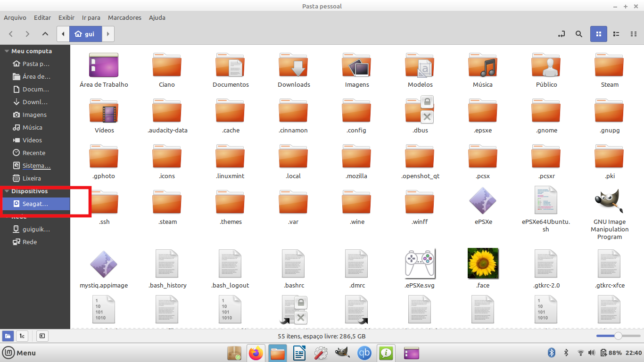
Task: Collapse the Dispositivos section
Action: [7, 191]
